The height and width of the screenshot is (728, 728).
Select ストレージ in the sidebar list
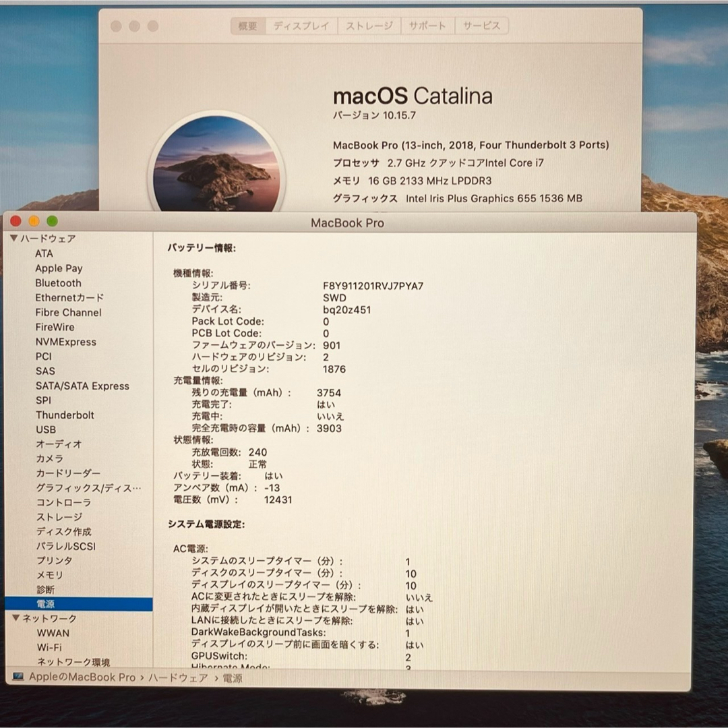(x=59, y=517)
